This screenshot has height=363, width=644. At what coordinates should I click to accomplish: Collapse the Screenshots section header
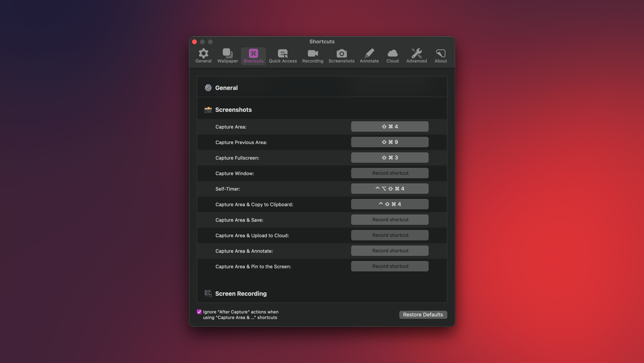[233, 110]
